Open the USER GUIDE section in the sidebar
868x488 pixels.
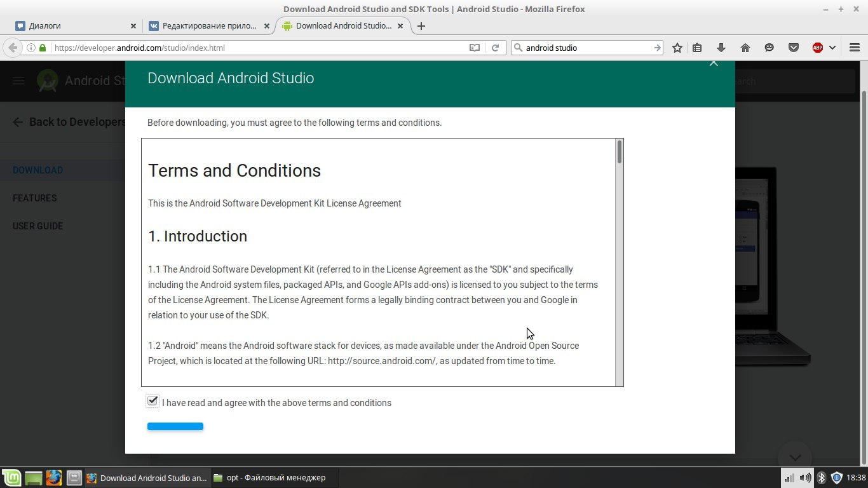[x=37, y=226]
